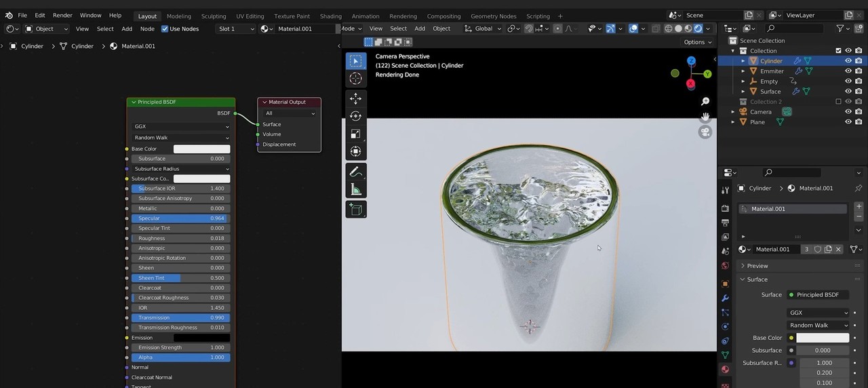868x388 pixels.
Task: Click the Z axis on navigation gizmo
Action: (691, 61)
